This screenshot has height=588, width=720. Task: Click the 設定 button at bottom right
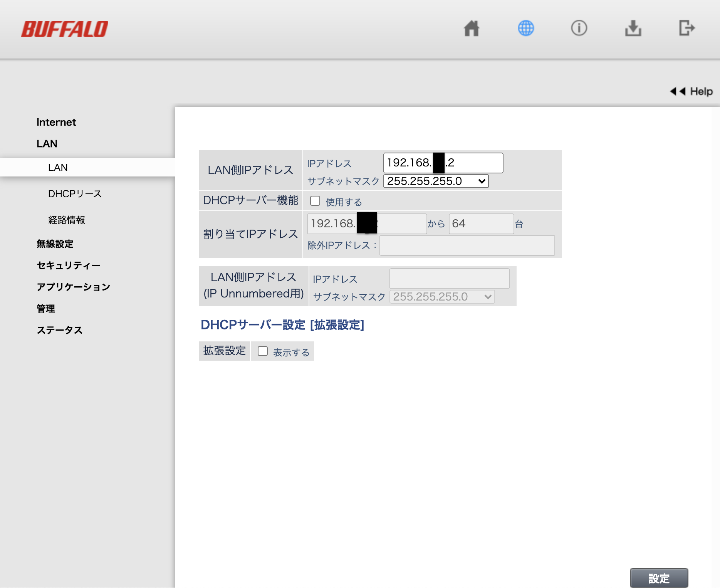pos(659,578)
